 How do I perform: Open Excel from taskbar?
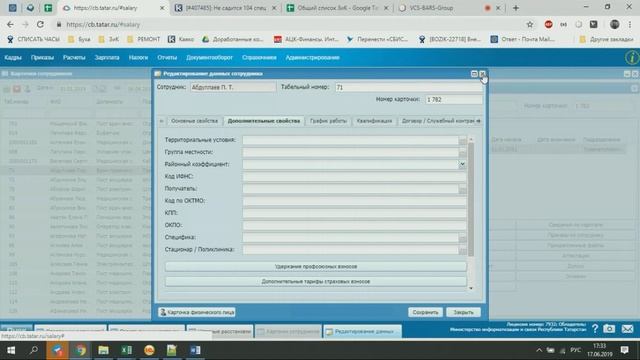click(x=127, y=350)
